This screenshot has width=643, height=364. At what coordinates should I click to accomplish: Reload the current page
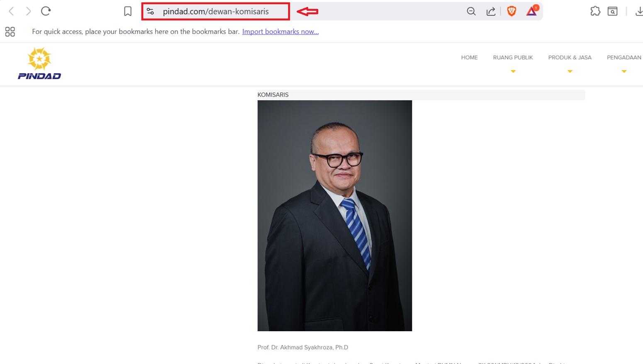(46, 11)
